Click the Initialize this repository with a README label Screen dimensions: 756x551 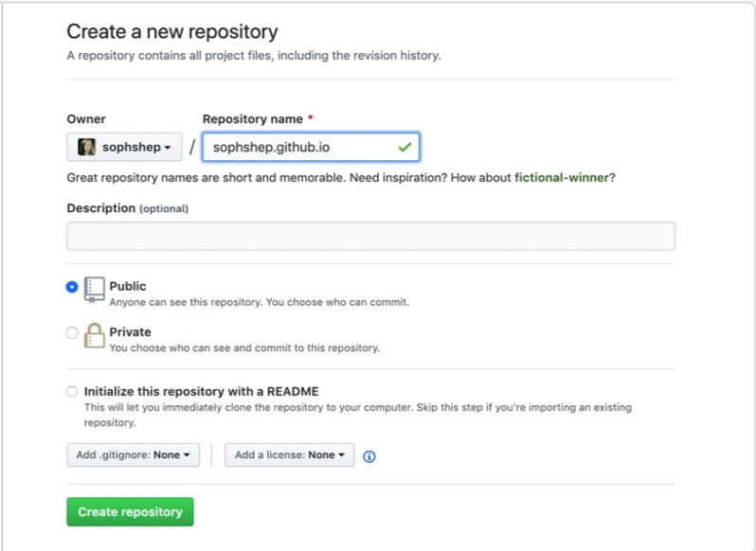tap(202, 391)
